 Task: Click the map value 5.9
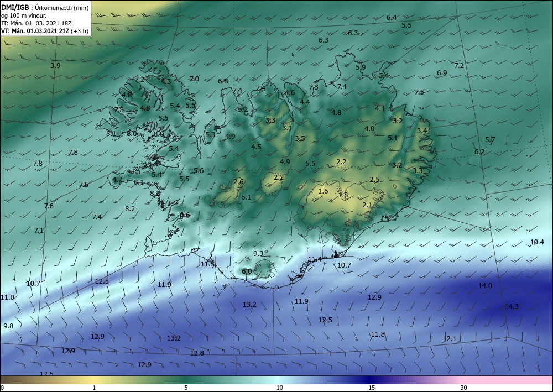click(x=361, y=67)
